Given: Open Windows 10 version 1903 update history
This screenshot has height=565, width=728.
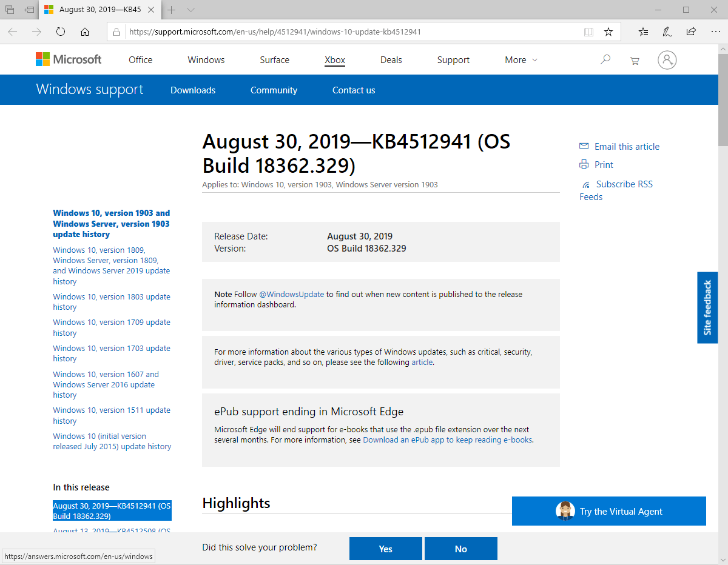Looking at the screenshot, I should click(112, 224).
